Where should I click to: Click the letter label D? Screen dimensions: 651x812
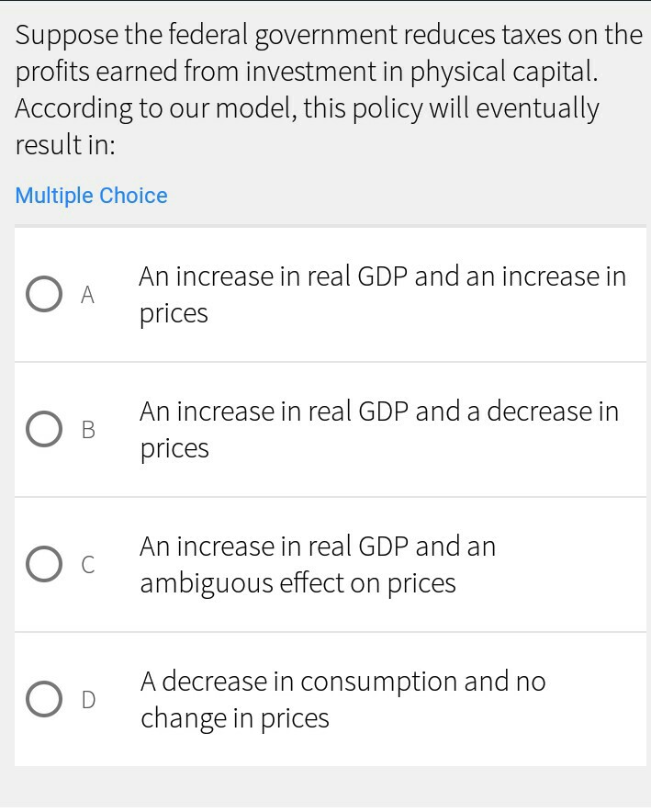(x=87, y=699)
